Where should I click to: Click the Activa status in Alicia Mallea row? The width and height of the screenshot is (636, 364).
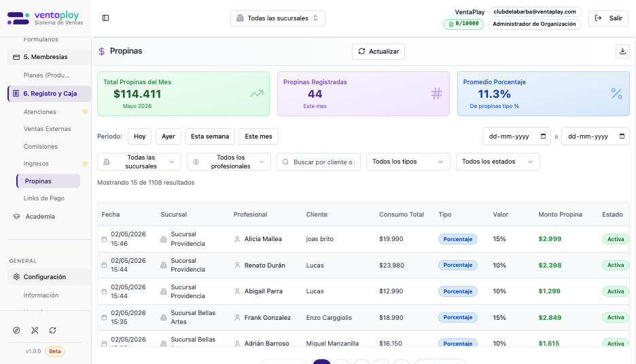pos(616,239)
